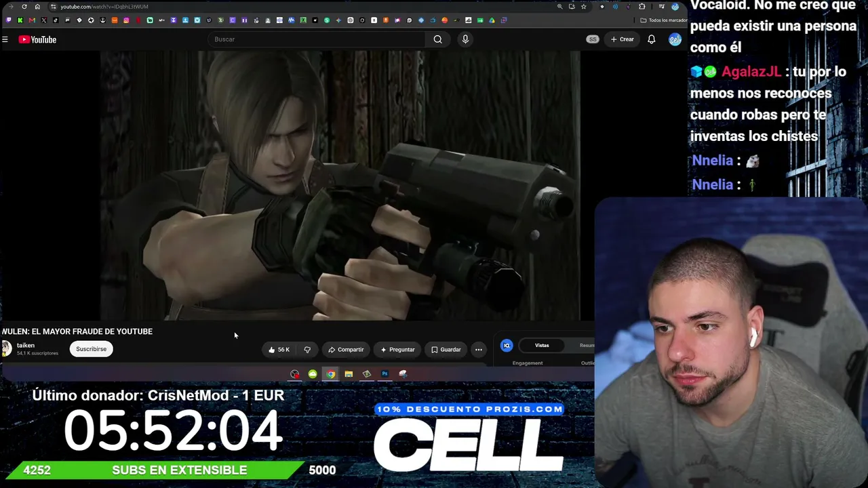Open the YouTube guide hamburger menu
This screenshot has width=868, height=488.
(x=5, y=39)
